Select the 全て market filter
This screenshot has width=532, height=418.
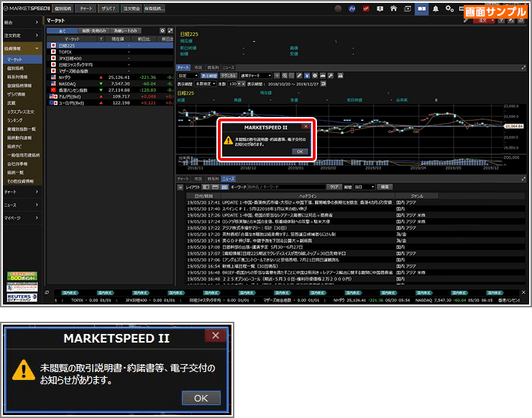coord(62,31)
